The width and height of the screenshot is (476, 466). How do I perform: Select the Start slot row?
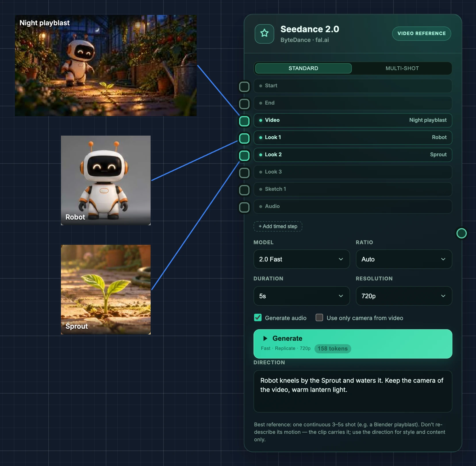[x=353, y=86]
